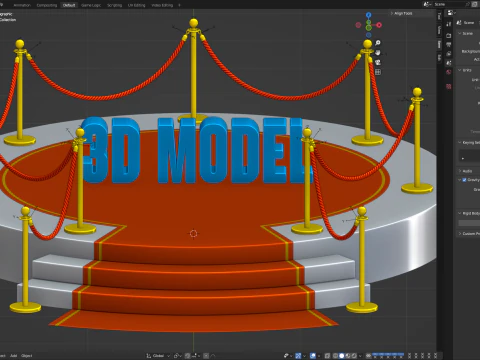Expand the Custom Properties panel

coord(460,233)
